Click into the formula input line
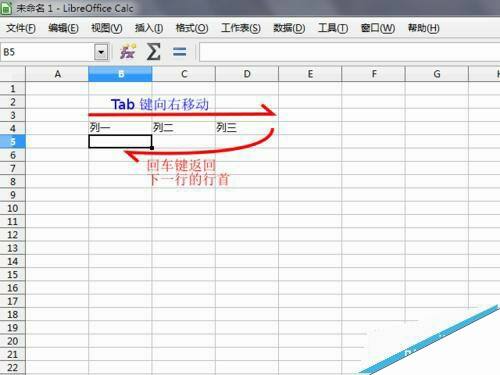The width and height of the screenshot is (500, 375). (x=349, y=52)
